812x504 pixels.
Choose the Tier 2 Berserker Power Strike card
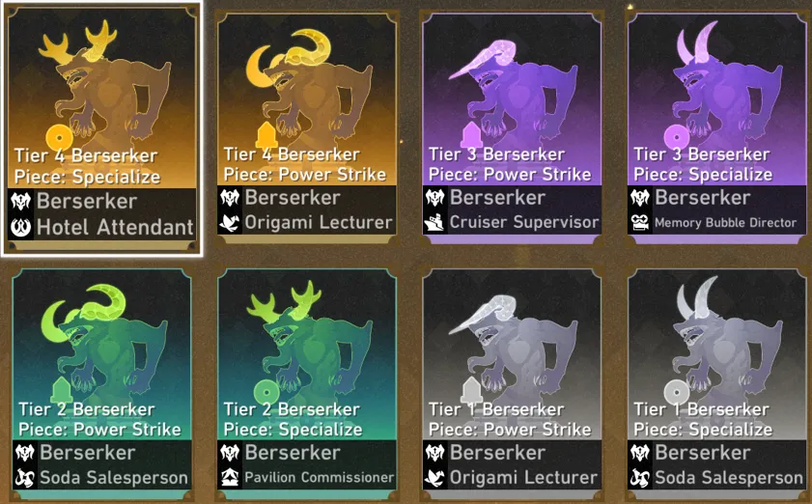pyautogui.click(x=101, y=383)
